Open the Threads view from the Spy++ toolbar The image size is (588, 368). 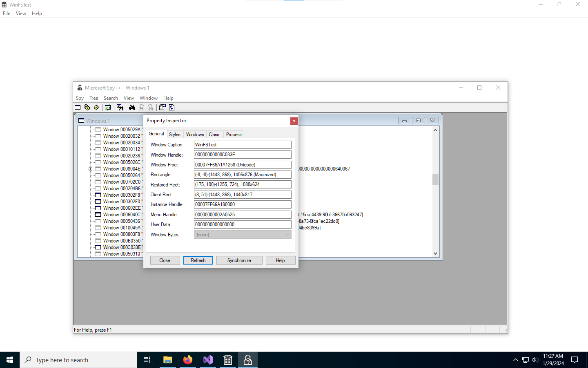[96, 108]
